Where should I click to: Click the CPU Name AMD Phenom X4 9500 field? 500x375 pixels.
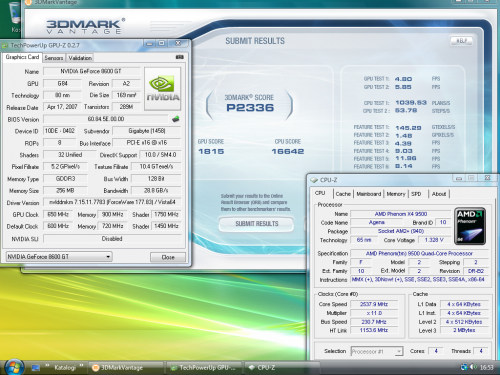[x=401, y=214]
